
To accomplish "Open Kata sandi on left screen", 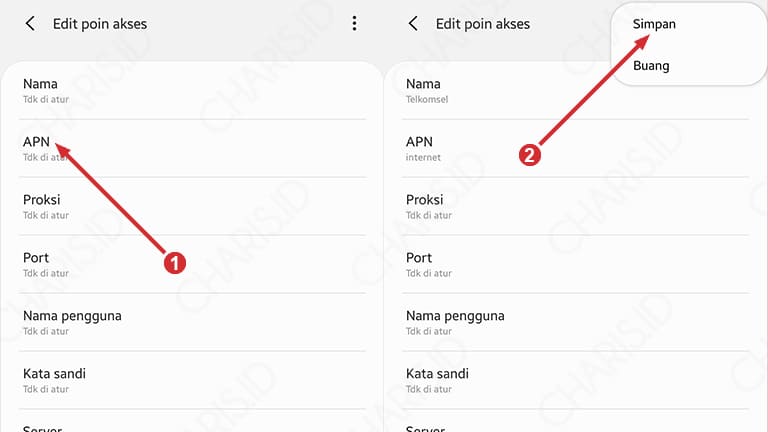I will (54, 379).
